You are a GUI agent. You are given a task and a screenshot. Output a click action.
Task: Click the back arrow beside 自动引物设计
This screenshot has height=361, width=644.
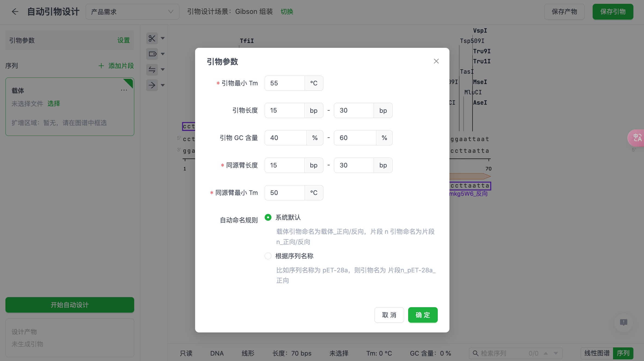click(15, 12)
